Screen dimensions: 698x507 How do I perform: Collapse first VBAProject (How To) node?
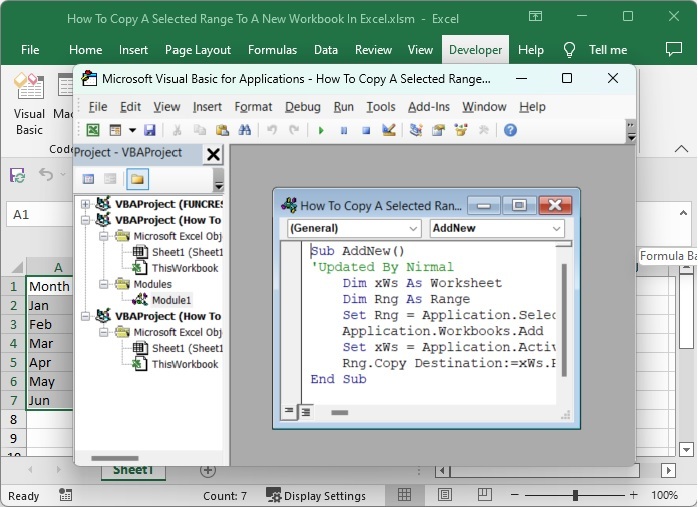point(85,220)
